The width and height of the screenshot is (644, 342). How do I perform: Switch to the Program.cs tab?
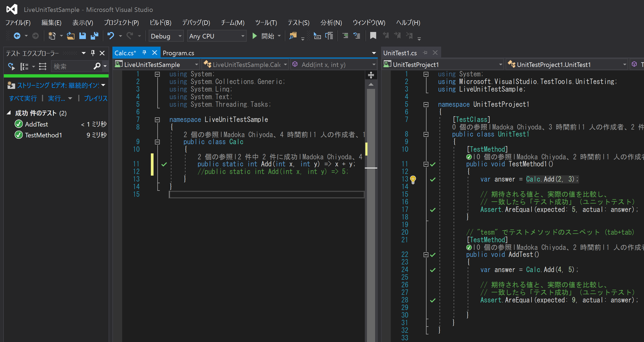pyautogui.click(x=178, y=53)
